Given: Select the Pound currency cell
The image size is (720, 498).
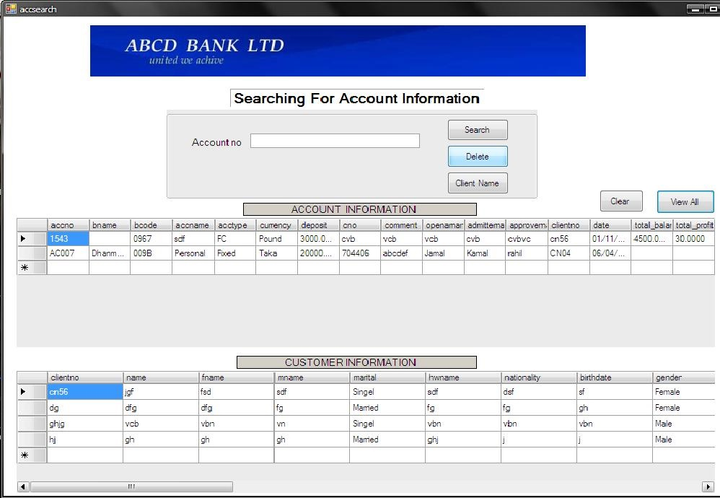Looking at the screenshot, I should click(x=276, y=239).
